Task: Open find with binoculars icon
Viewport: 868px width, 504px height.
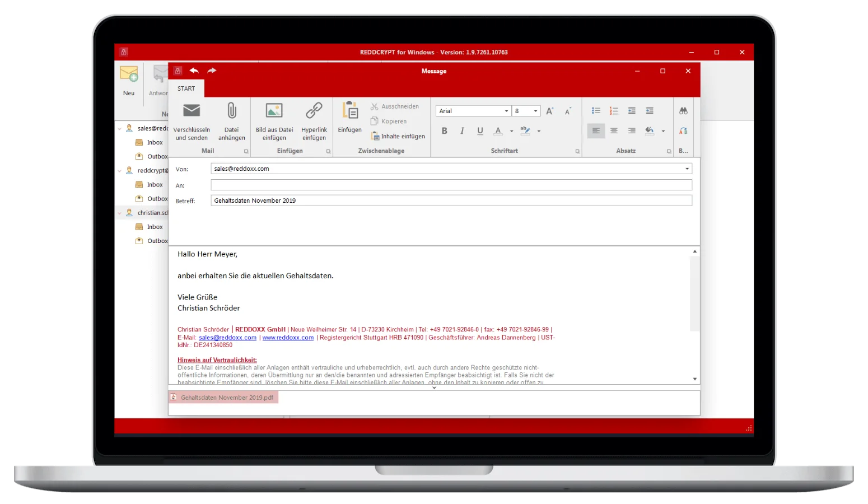Action: point(683,111)
